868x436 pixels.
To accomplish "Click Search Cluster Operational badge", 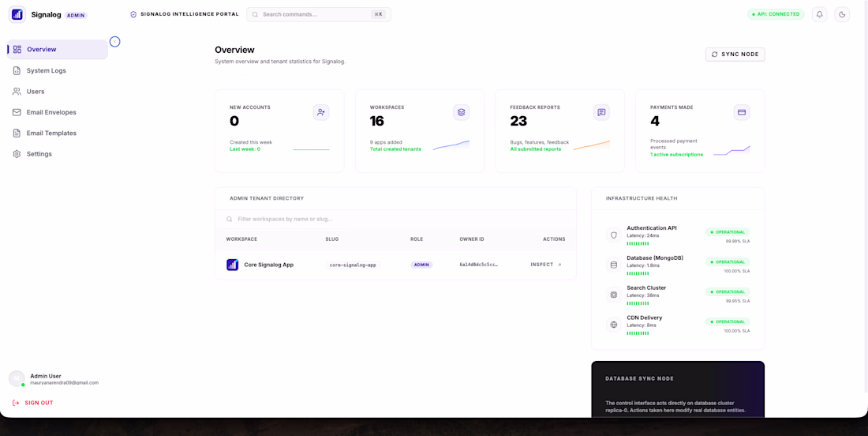I will [x=728, y=292].
